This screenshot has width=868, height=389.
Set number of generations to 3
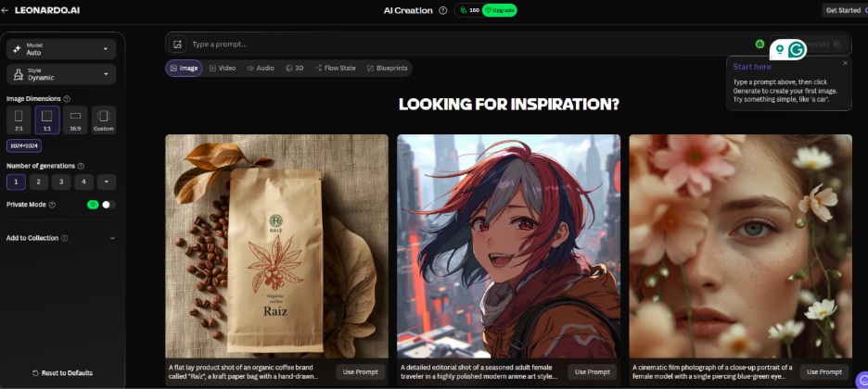tap(61, 182)
